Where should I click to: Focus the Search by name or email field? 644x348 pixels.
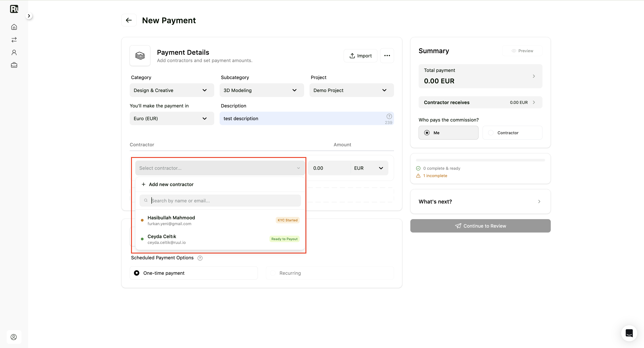(220, 201)
